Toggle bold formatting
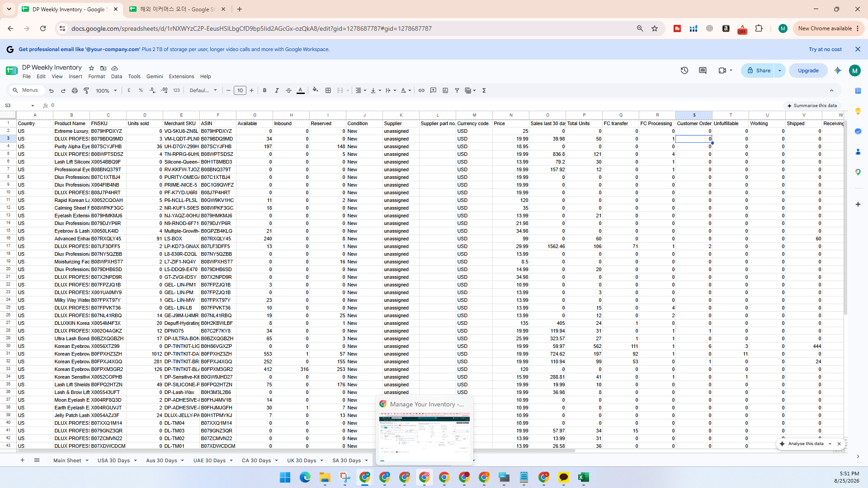Screen dimensions: 868x488 [264, 90]
